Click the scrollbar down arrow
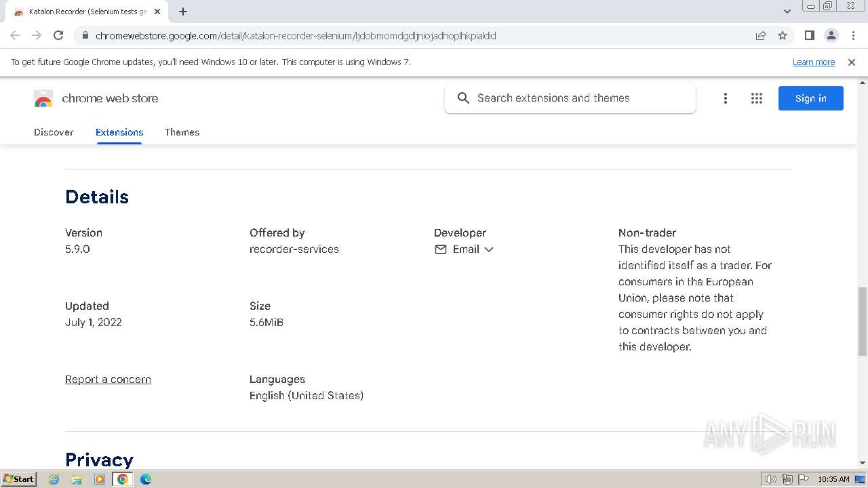The width and height of the screenshot is (868, 488). (862, 463)
